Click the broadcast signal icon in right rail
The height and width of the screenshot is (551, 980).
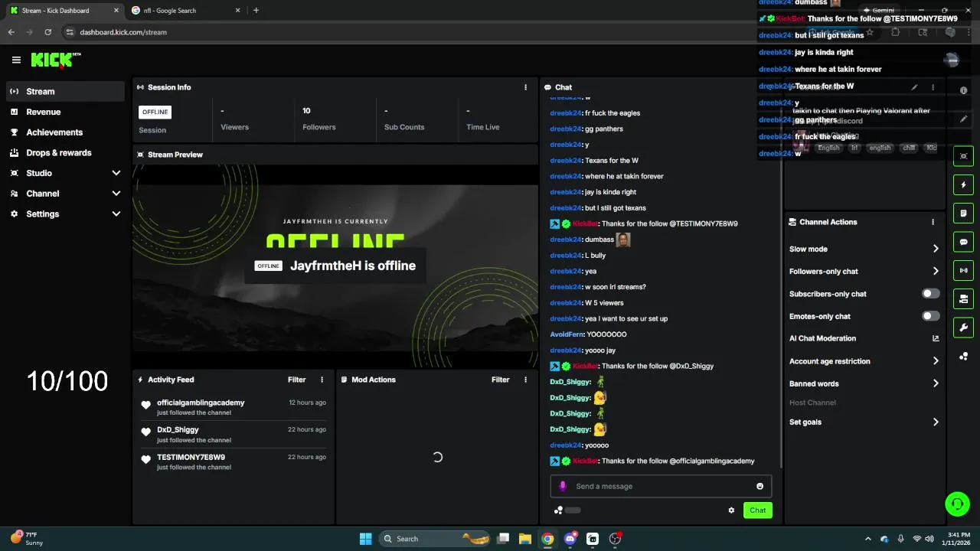963,270
